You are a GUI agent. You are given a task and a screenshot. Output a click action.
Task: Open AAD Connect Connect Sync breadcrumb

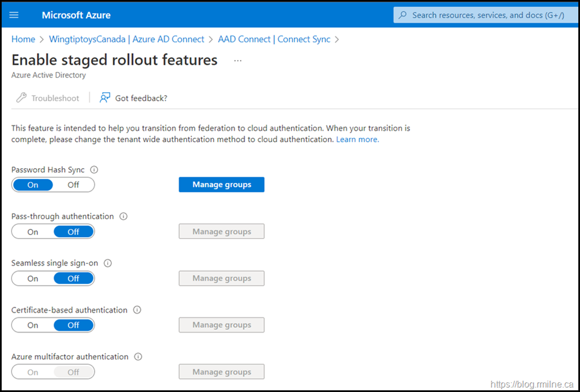pyautogui.click(x=274, y=39)
